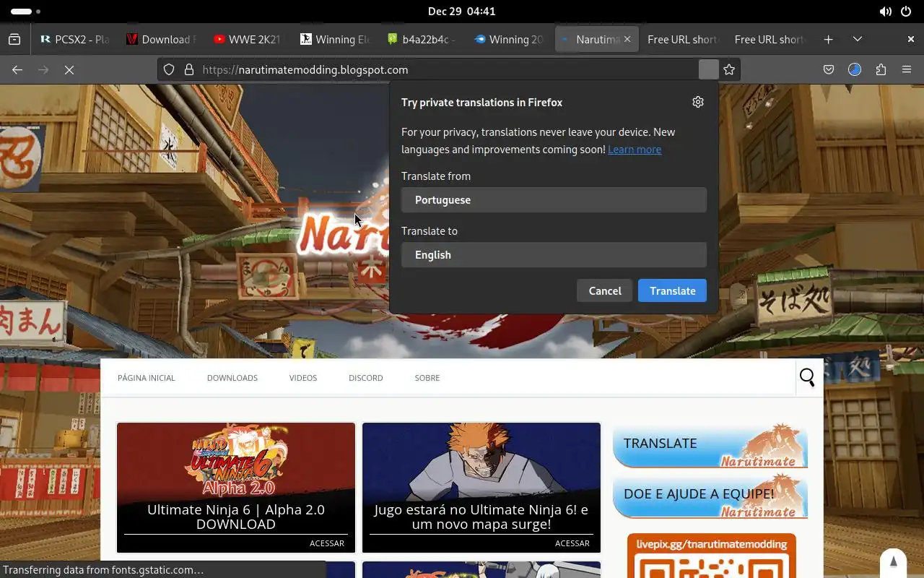Click the scroll-to-top arrow button

[x=893, y=562]
